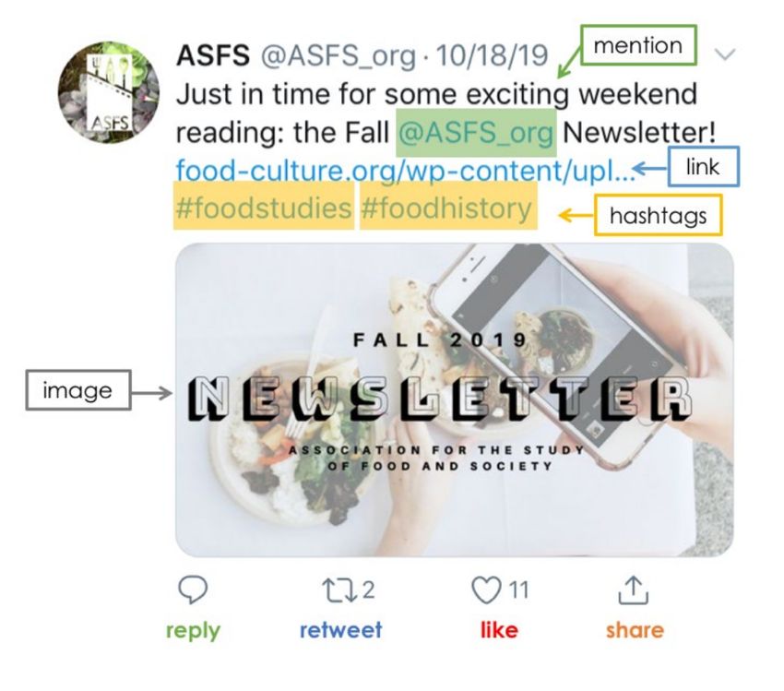784x691 pixels.
Task: Click the retweet count number 2
Action: [x=368, y=590]
